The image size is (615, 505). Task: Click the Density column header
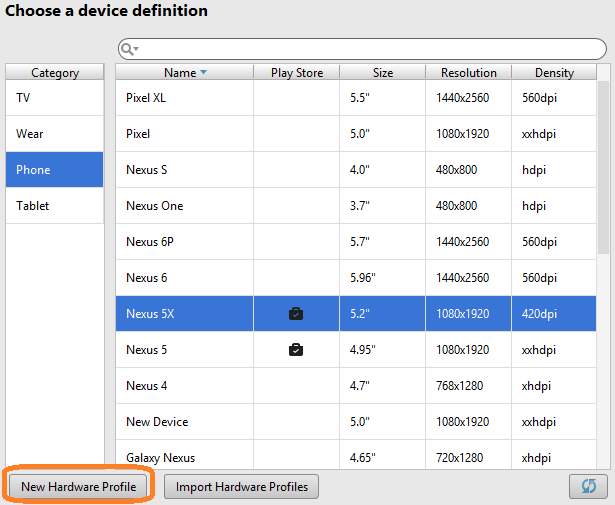tap(554, 73)
